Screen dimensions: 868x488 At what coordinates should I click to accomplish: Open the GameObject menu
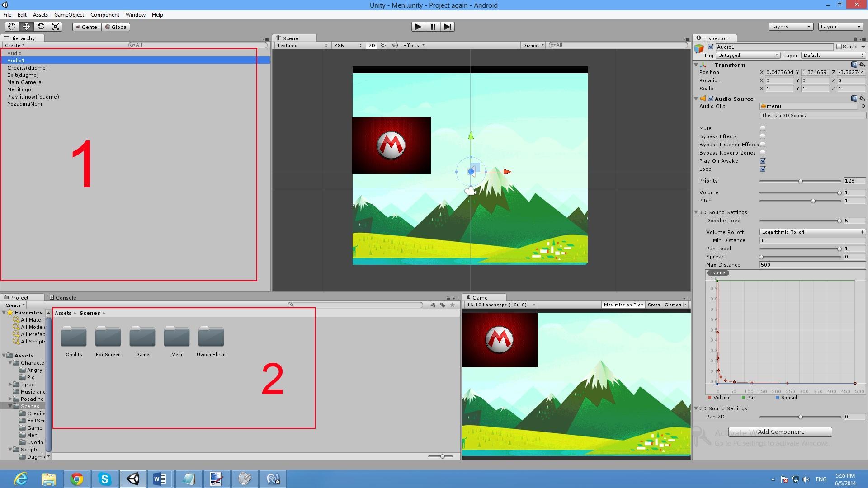click(69, 15)
